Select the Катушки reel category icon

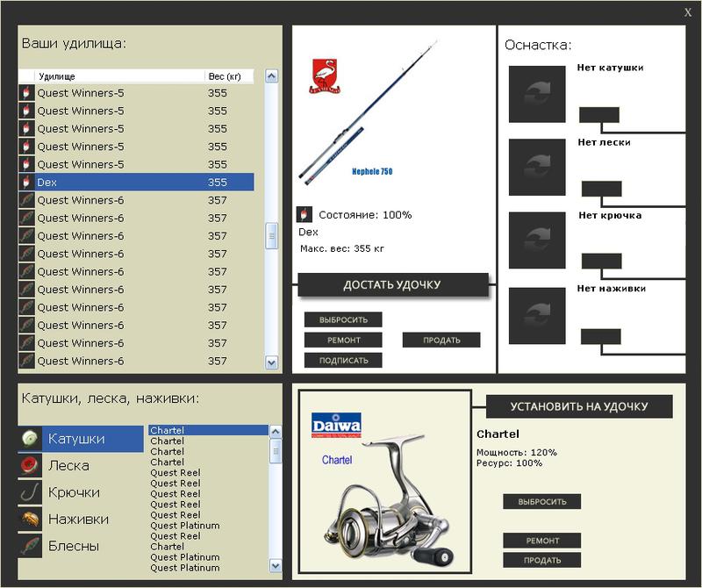tap(30, 439)
